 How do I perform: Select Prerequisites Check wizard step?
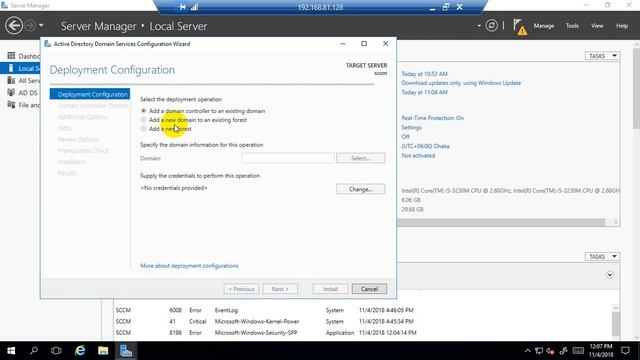point(83,151)
